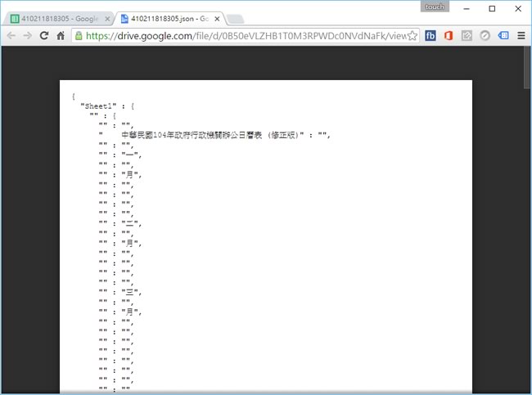This screenshot has width=532, height=395.
Task: Open the fb extension icon
Action: click(x=431, y=36)
